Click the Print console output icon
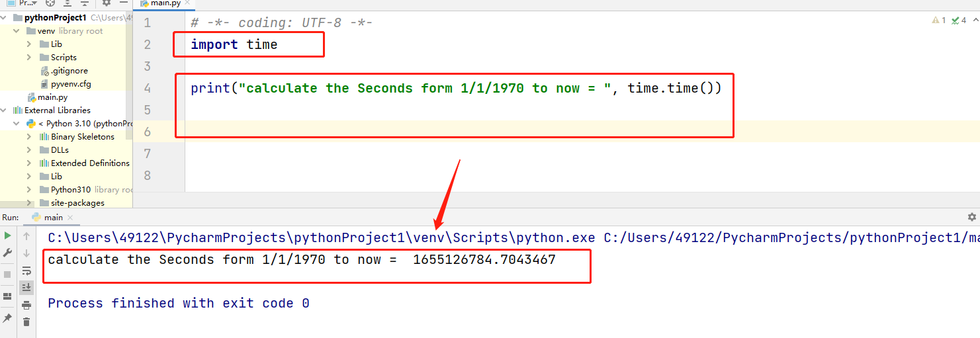The image size is (980, 338). tap(26, 305)
